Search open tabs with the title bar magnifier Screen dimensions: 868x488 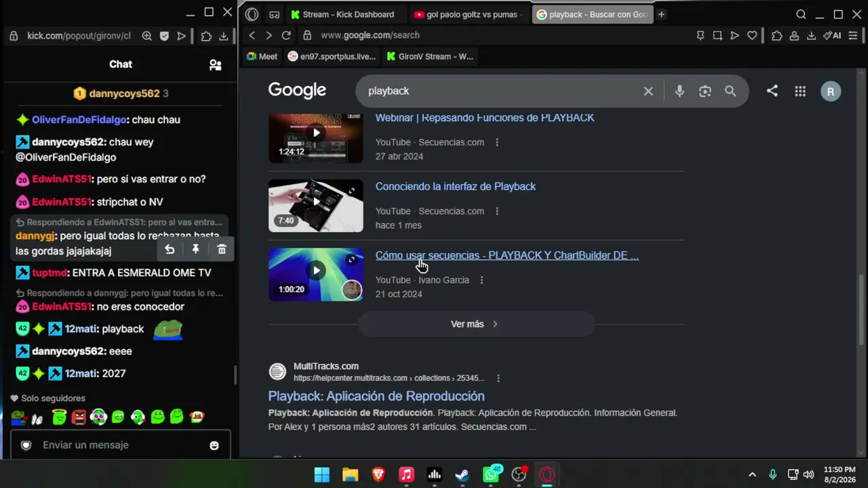point(801,14)
